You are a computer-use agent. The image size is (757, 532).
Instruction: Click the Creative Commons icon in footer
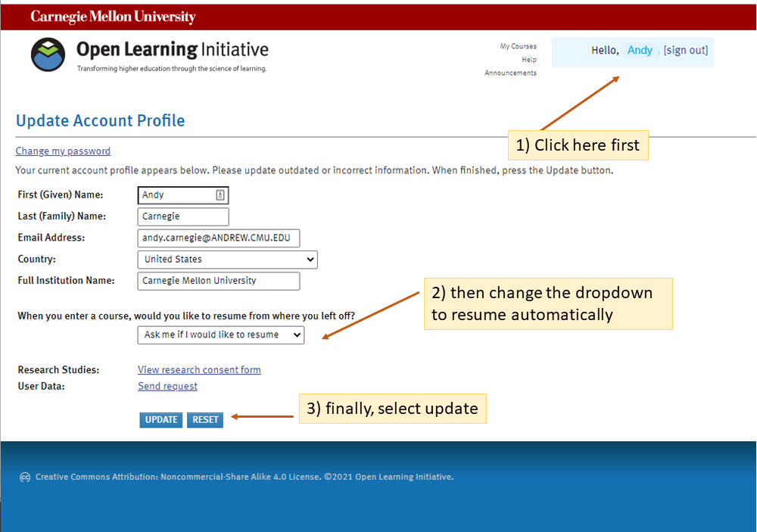(x=25, y=477)
